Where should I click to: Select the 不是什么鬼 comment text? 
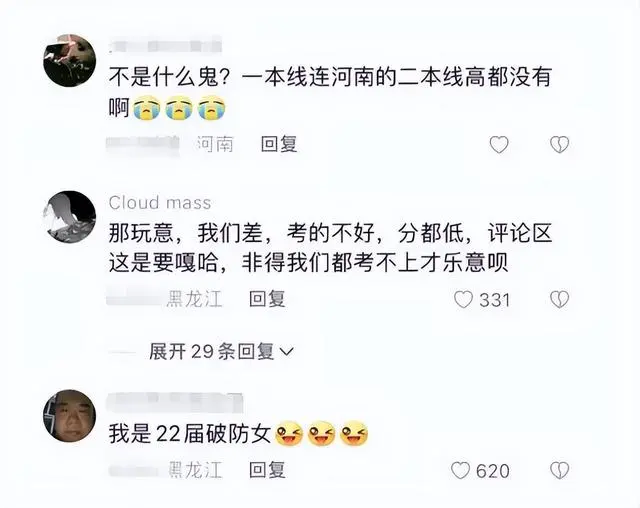(330, 93)
